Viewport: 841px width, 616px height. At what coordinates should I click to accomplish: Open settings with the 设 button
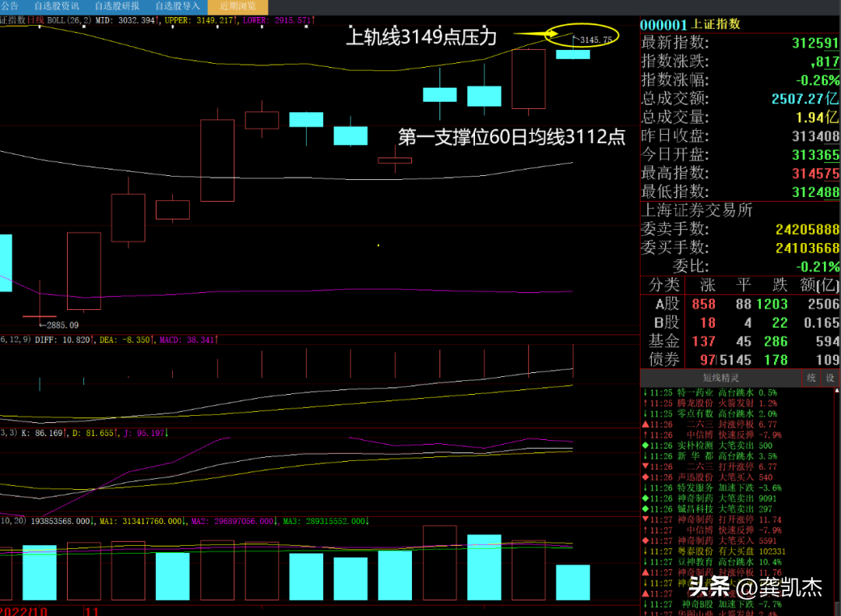pyautogui.click(x=830, y=378)
